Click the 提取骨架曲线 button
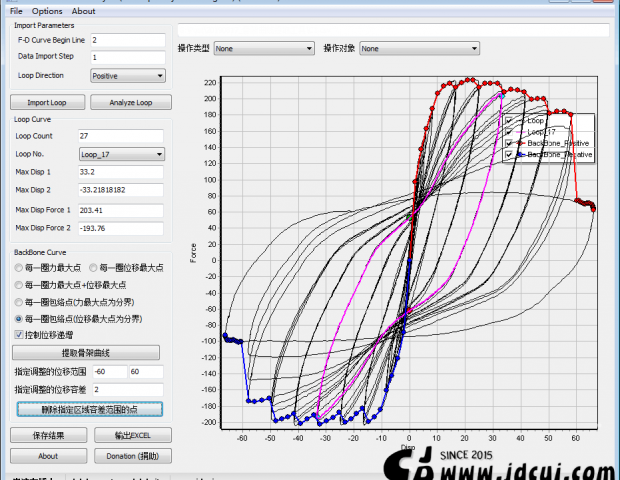The width and height of the screenshot is (620, 480). (86, 353)
